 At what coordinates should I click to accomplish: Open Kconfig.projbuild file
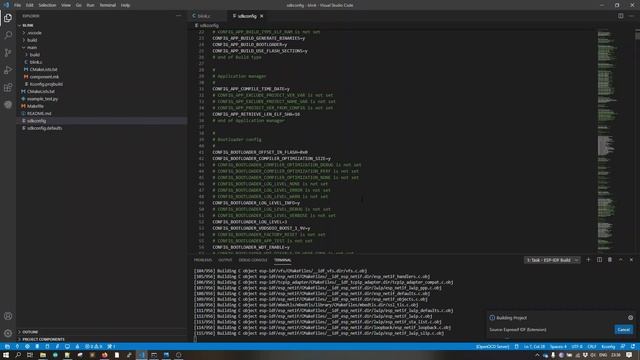tap(102, 84)
